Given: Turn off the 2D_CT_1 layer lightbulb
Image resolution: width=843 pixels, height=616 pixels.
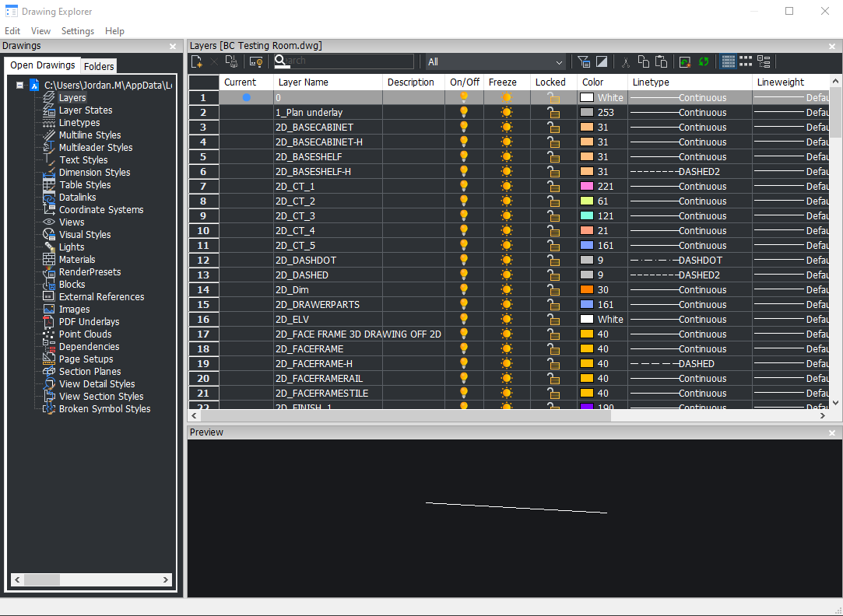Looking at the screenshot, I should click(464, 186).
